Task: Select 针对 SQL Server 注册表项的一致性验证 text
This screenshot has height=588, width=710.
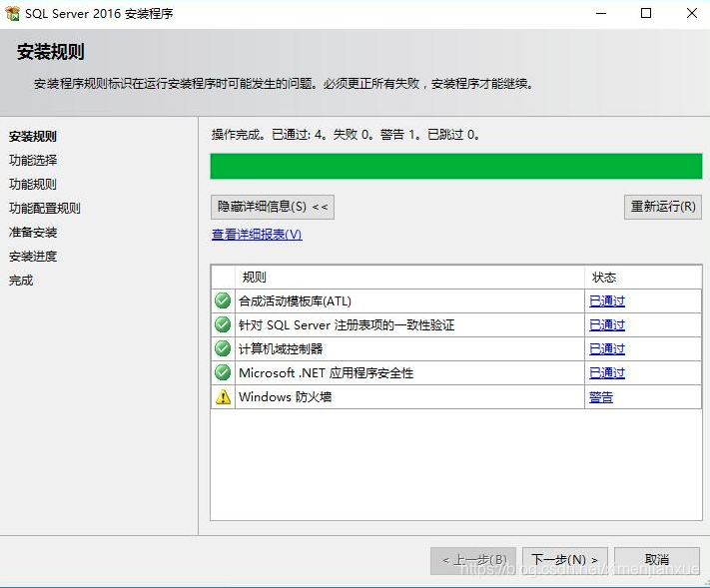Action: tap(347, 325)
